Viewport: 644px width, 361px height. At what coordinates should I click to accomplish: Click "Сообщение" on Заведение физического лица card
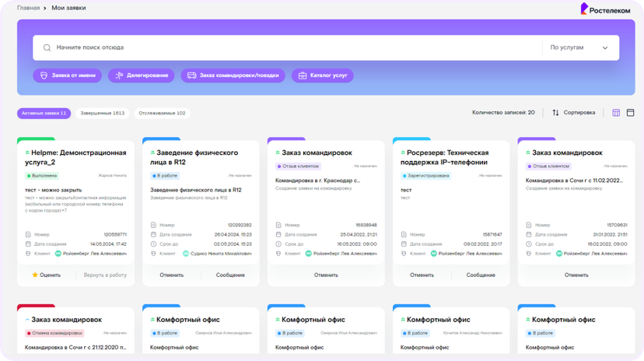(230, 275)
